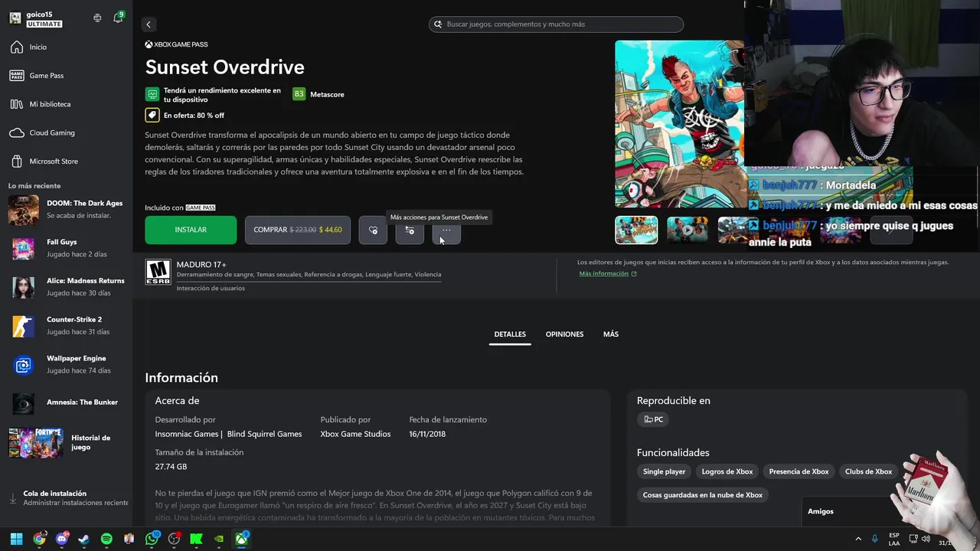Open the network tray icon
This screenshot has height=551, width=980.
(913, 539)
